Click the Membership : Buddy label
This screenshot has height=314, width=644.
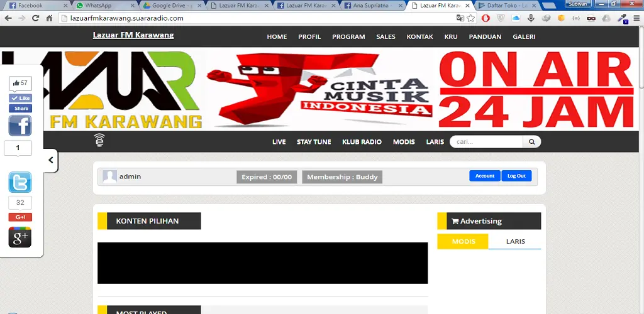[342, 177]
